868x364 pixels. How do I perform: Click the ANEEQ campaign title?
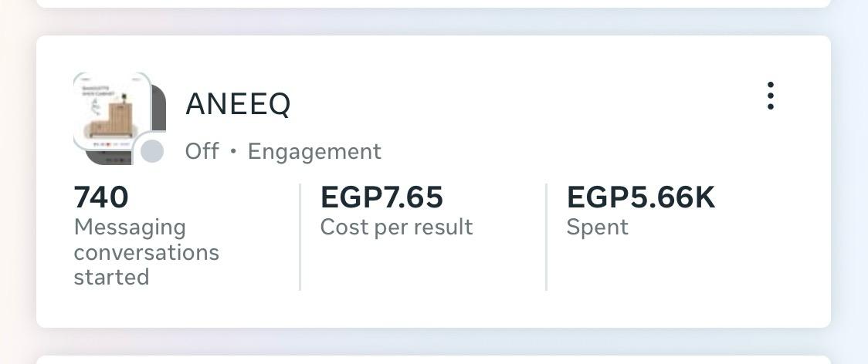pos(238,103)
